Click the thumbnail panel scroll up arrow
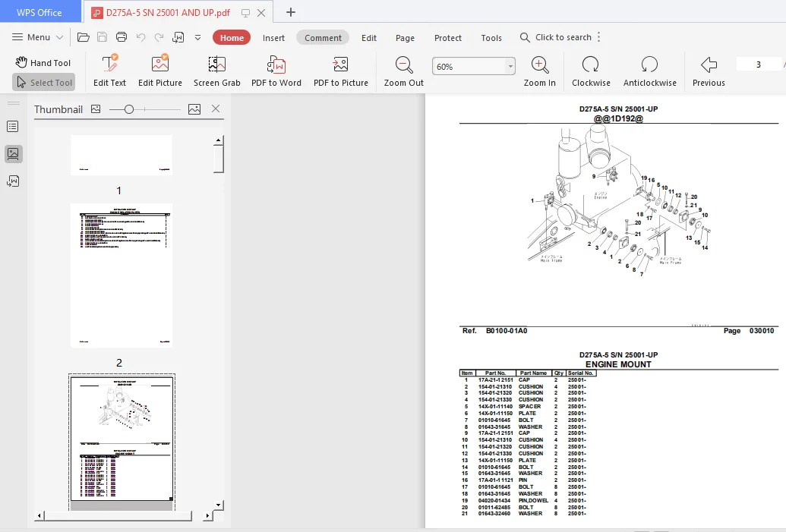Viewport: 786px width, 532px height. 218,140
